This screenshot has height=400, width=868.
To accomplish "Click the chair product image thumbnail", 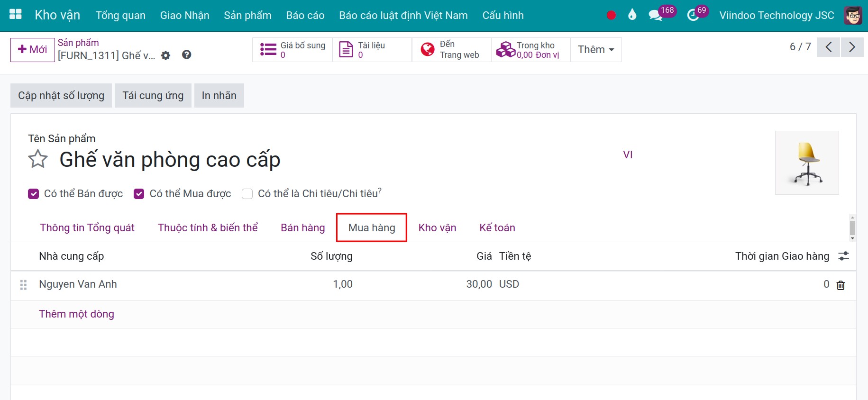I will point(807,163).
